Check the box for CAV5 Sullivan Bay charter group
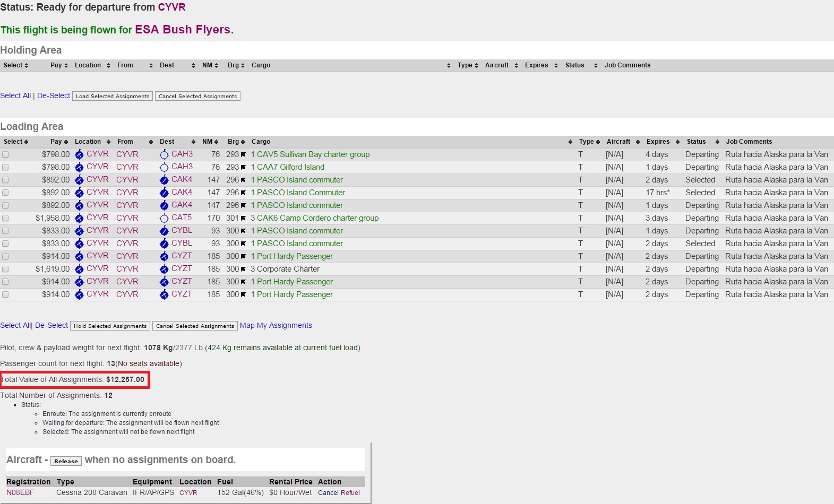834x504 pixels. (5, 154)
